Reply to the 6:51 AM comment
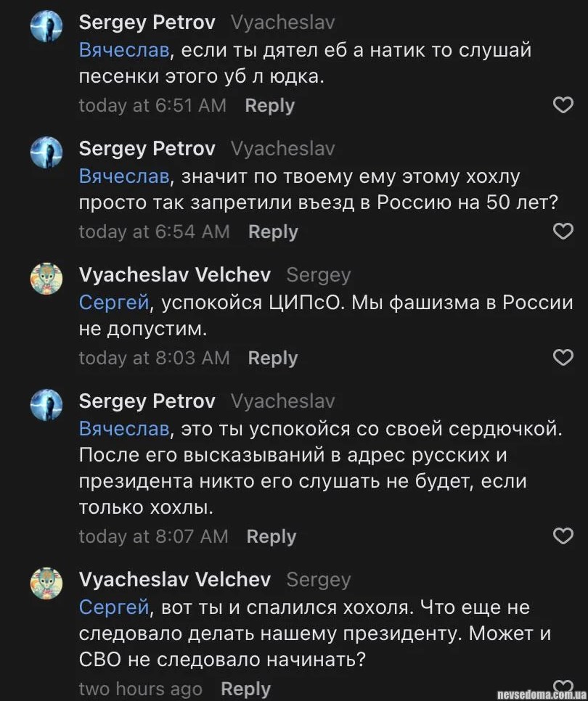Screen dimensions: 588x701 tap(269, 106)
